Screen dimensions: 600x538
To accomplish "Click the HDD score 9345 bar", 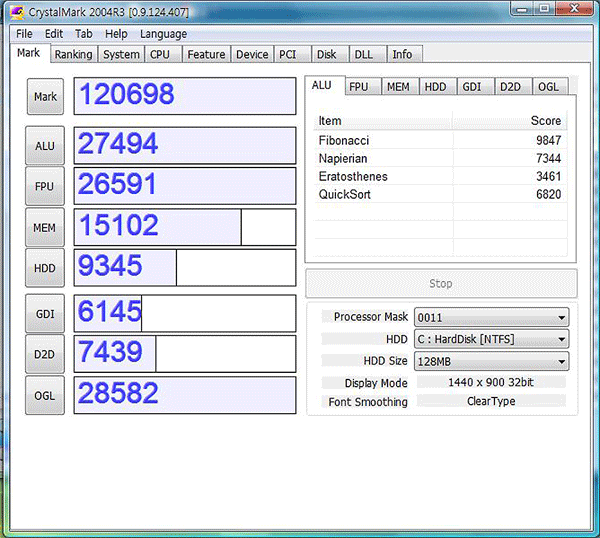I will coord(185,267).
